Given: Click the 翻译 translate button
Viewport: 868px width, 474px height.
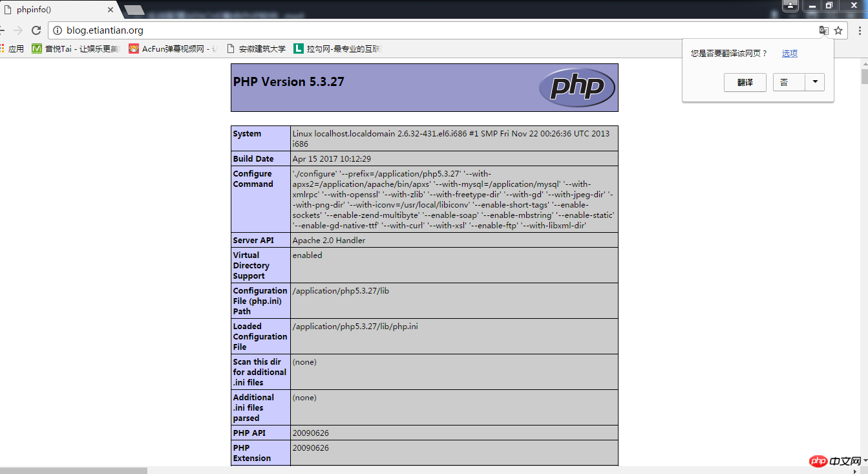Looking at the screenshot, I should 745,82.
